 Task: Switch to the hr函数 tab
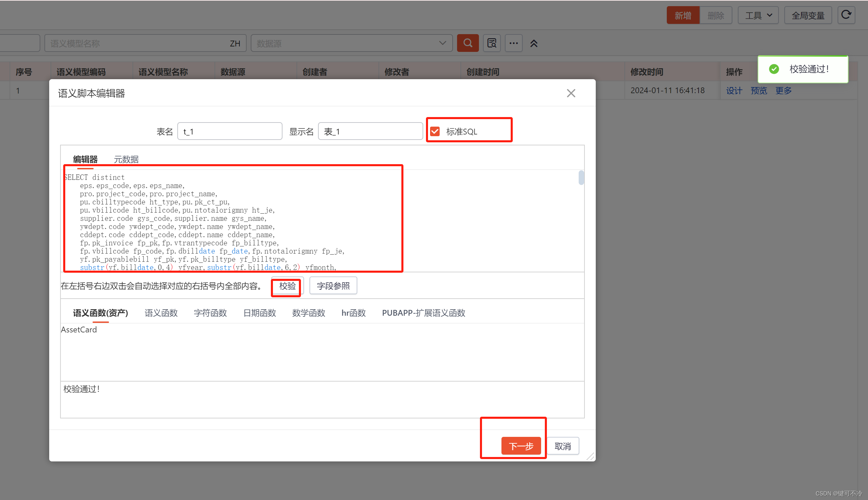pos(353,313)
